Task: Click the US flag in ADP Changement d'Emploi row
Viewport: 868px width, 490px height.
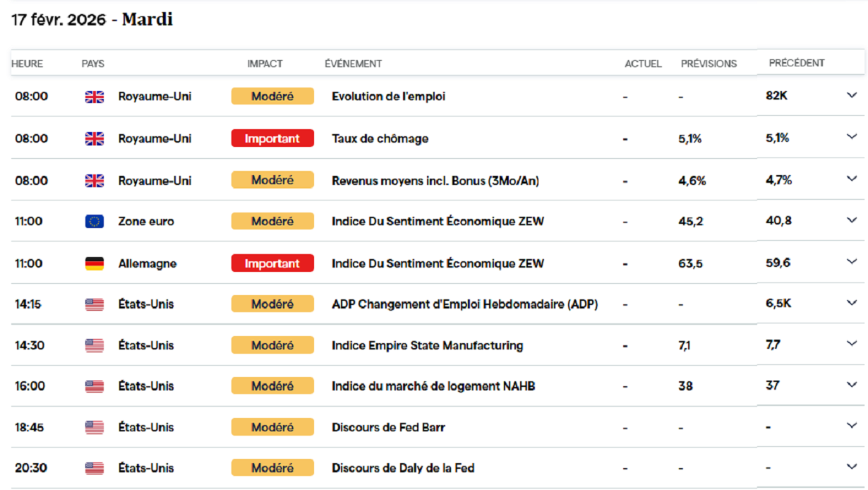Action: click(94, 304)
